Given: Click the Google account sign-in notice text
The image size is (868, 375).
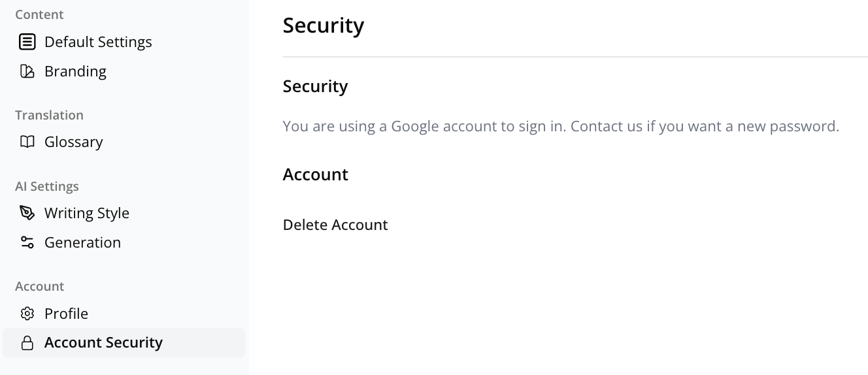Looking at the screenshot, I should tap(561, 126).
